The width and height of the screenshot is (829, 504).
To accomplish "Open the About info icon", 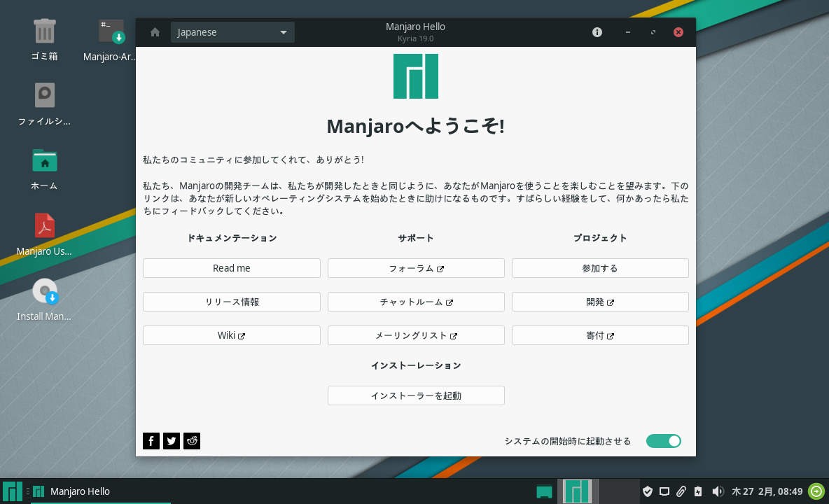I will pos(597,32).
